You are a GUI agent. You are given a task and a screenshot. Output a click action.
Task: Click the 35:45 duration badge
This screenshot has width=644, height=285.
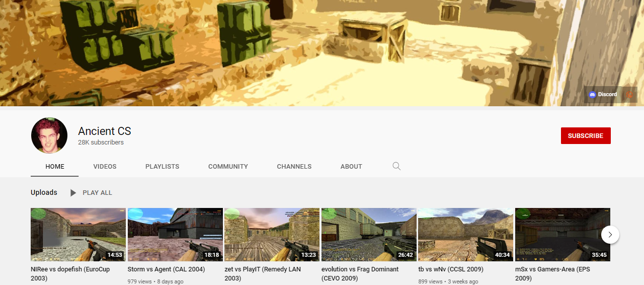tap(599, 255)
